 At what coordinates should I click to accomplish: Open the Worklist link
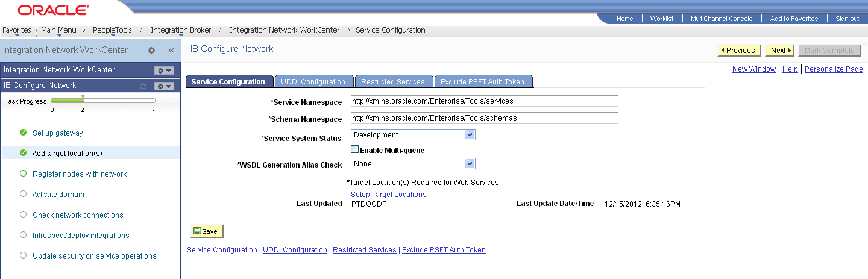click(662, 19)
